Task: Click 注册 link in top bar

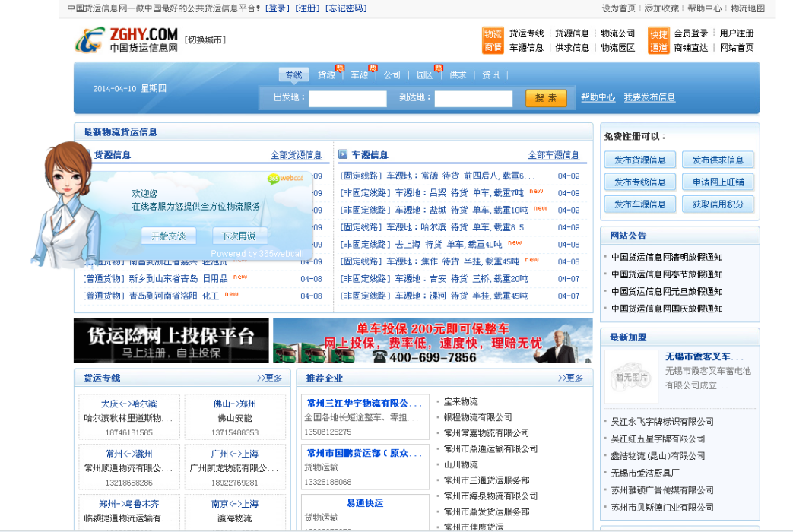Action: pos(307,8)
